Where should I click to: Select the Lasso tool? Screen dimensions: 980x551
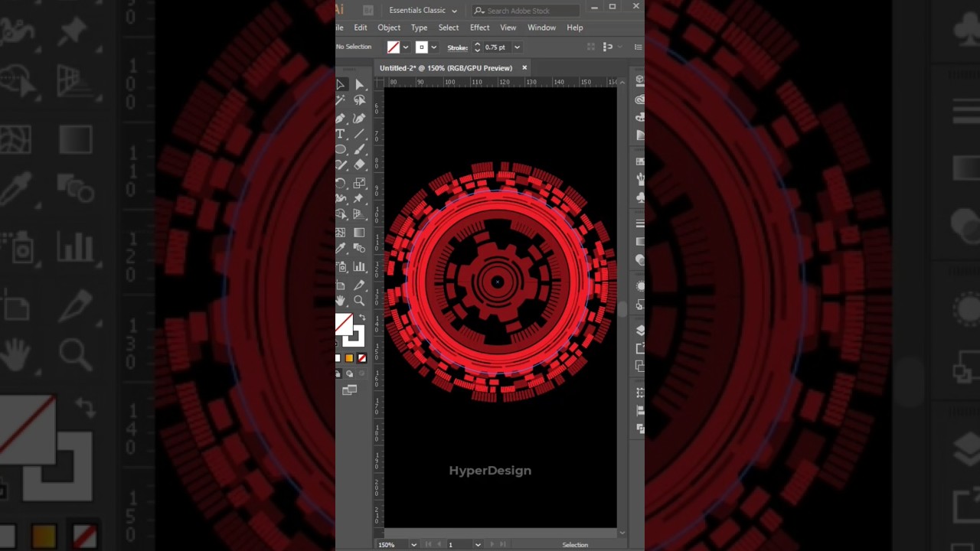[360, 100]
